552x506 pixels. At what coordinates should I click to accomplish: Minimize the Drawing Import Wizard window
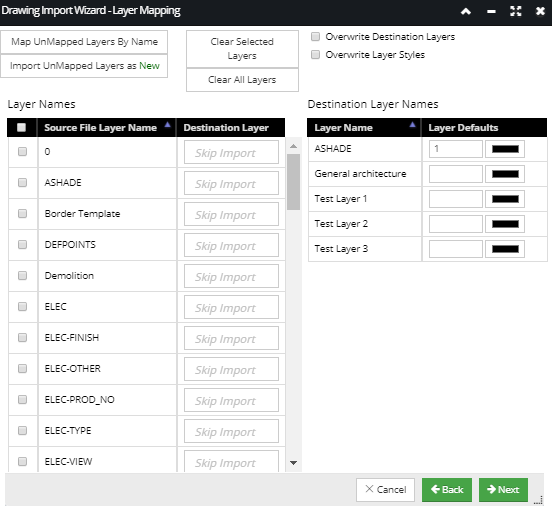(x=491, y=12)
